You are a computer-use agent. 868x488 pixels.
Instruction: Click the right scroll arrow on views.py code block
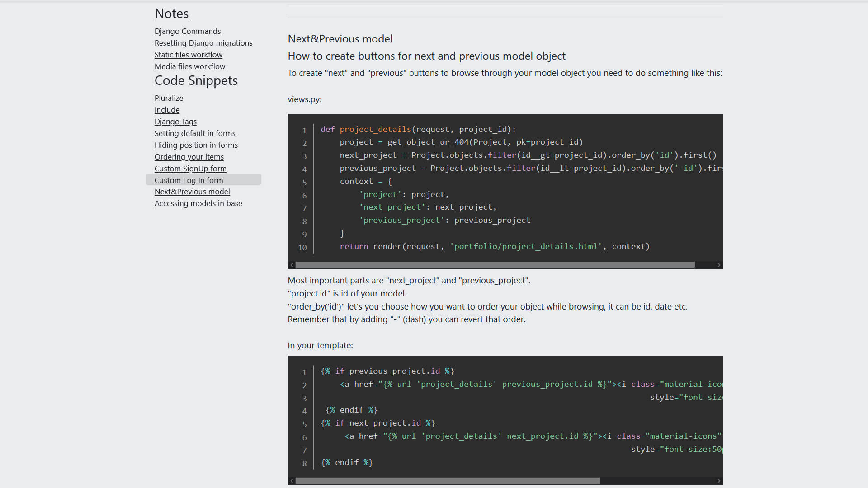(x=720, y=265)
